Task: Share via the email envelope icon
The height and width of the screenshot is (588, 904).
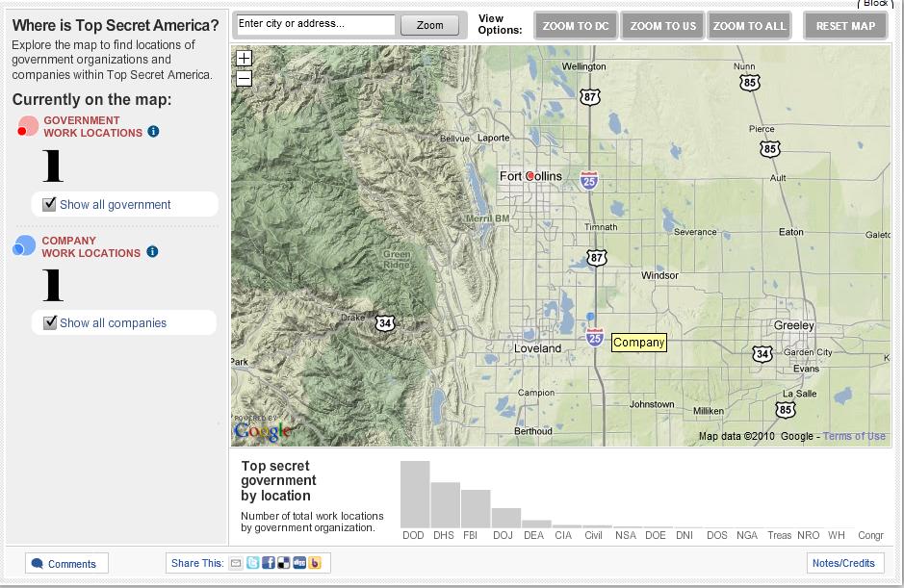Action: click(236, 563)
